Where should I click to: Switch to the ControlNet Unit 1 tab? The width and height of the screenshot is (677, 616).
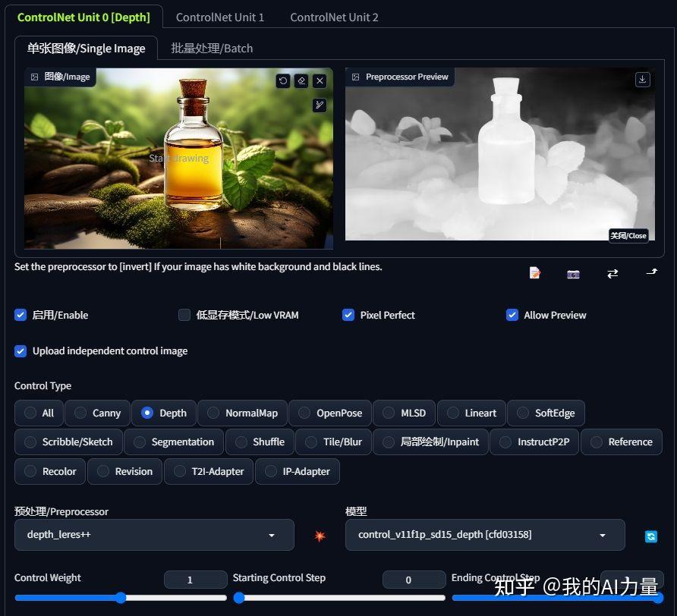220,17
